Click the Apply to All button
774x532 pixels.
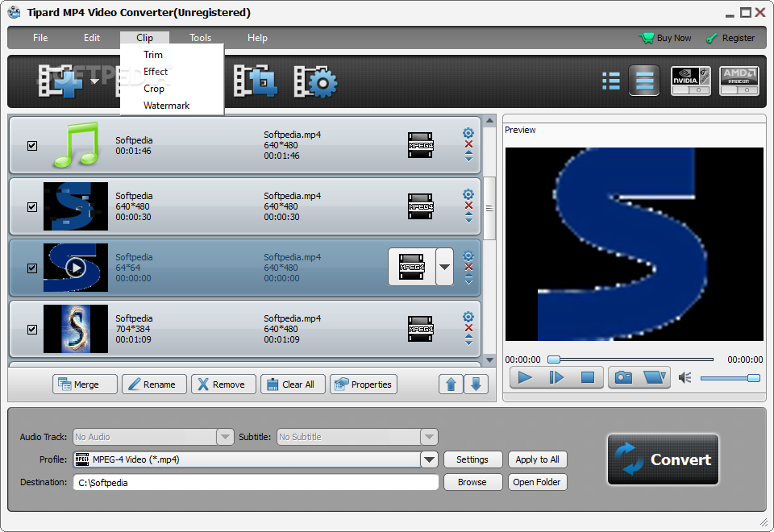(x=538, y=459)
